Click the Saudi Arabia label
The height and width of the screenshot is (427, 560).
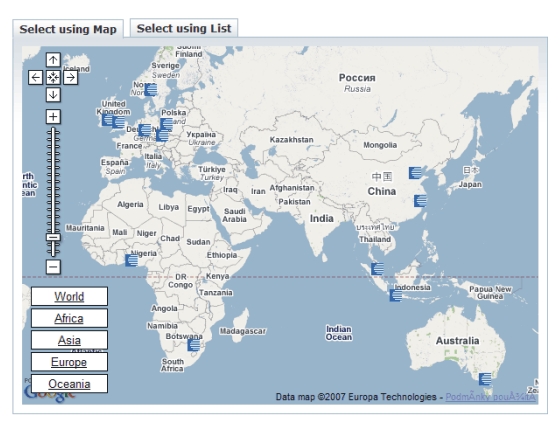(234, 215)
